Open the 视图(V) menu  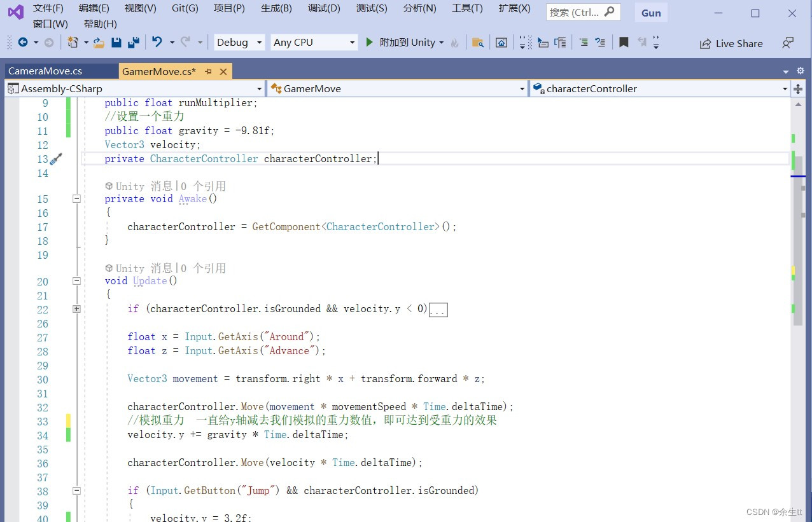point(141,8)
